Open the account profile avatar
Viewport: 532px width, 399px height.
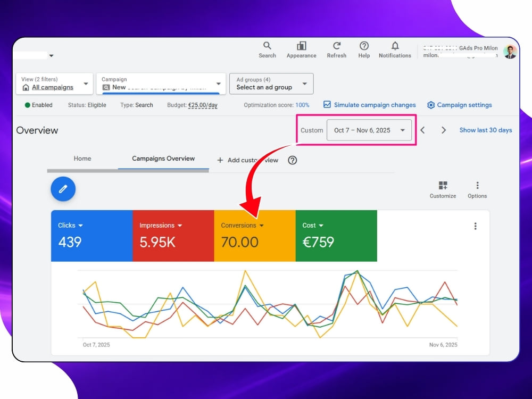click(510, 52)
